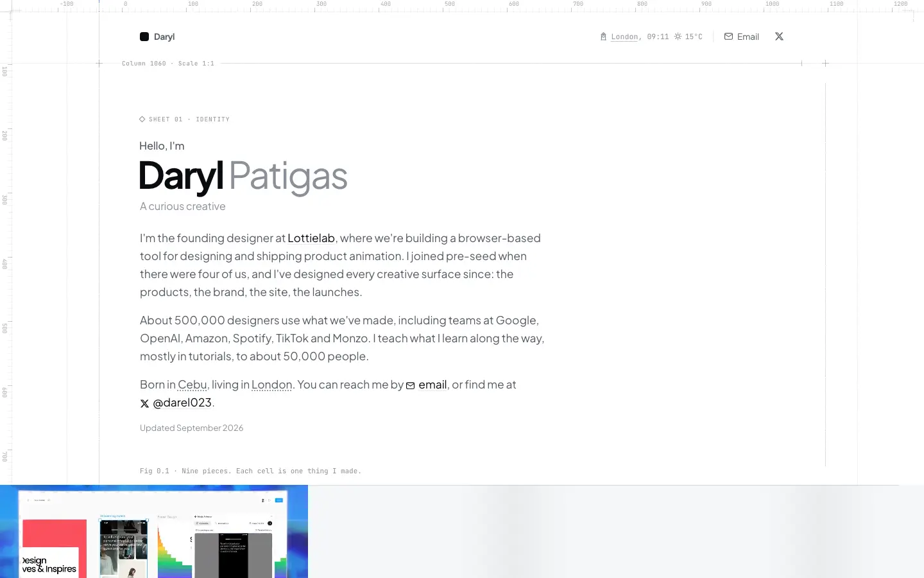Click the "Hello, I'm" greeting text
This screenshot has width=924, height=578.
coord(162,146)
